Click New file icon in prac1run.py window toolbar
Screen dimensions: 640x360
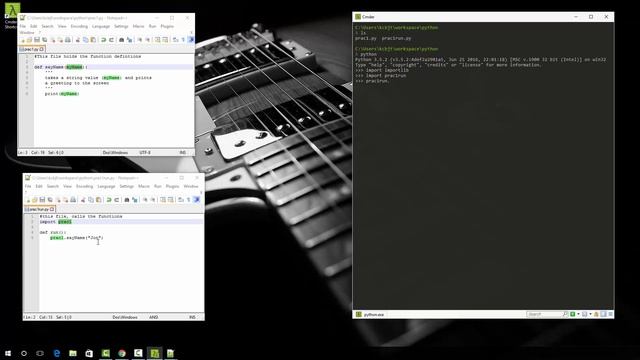(28, 200)
